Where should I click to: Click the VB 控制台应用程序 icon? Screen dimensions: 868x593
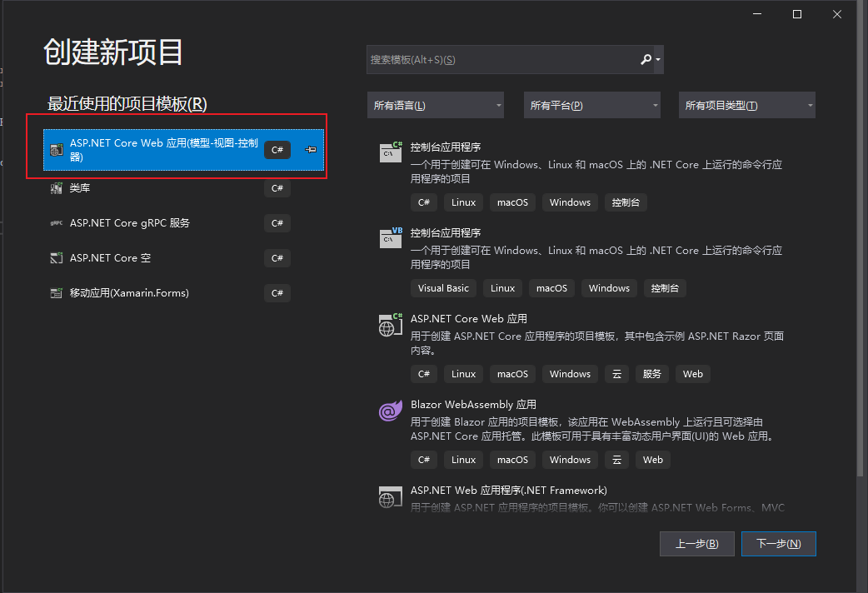(391, 237)
